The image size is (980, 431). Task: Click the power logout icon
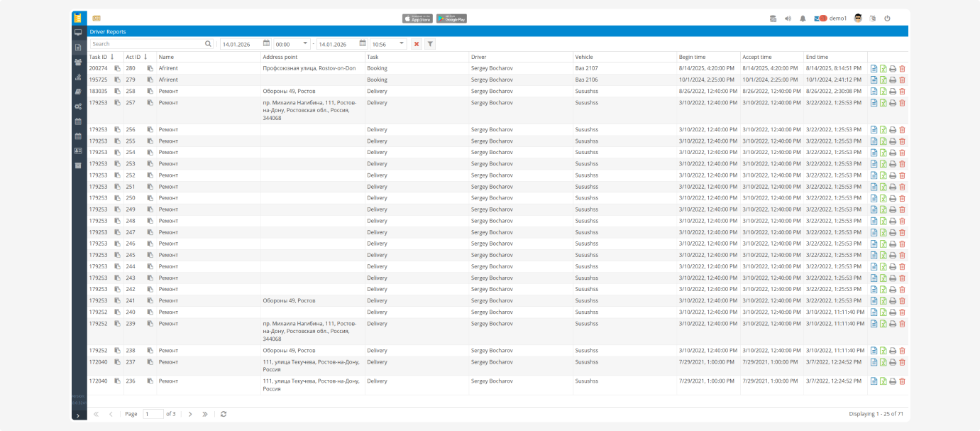887,18
